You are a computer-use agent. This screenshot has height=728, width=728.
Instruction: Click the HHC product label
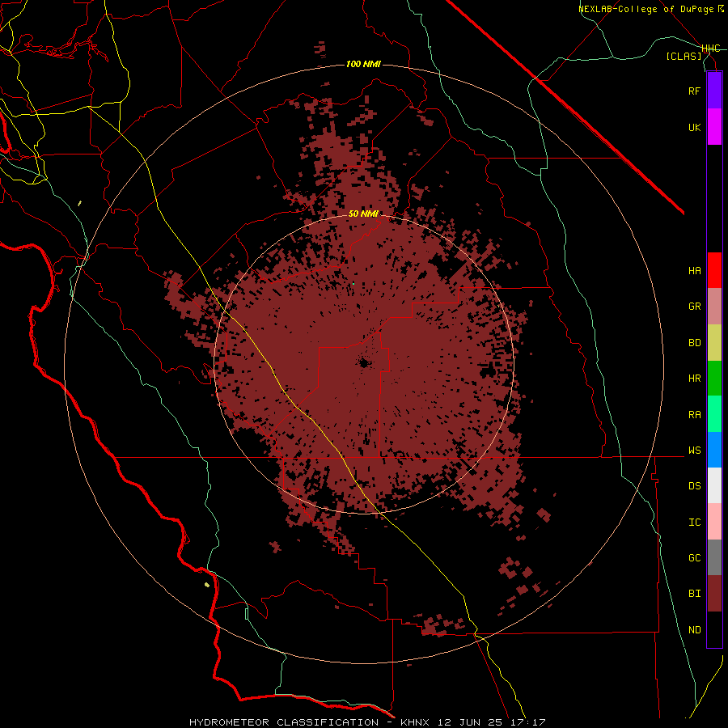click(x=711, y=49)
